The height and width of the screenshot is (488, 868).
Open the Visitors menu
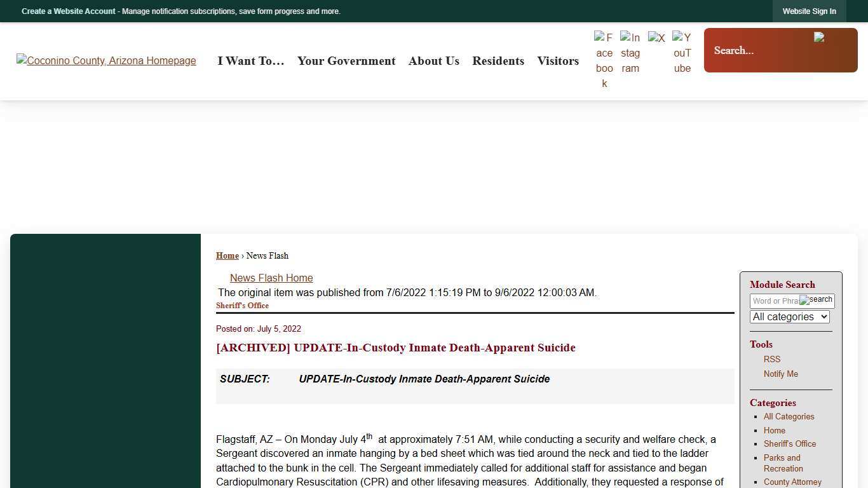tap(558, 61)
